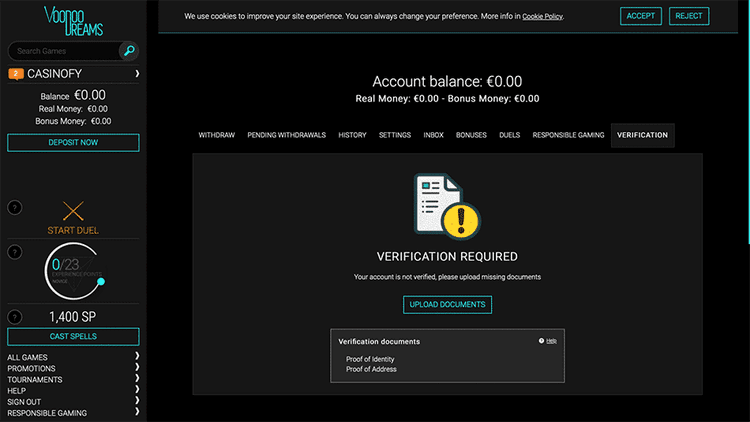Click the document warning verification icon

[447, 206]
